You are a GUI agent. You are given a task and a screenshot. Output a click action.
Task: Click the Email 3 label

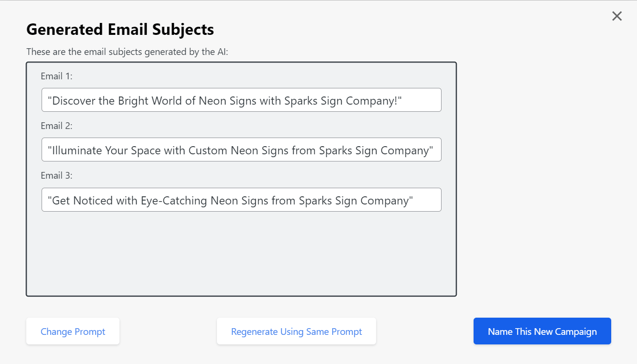pyautogui.click(x=56, y=175)
